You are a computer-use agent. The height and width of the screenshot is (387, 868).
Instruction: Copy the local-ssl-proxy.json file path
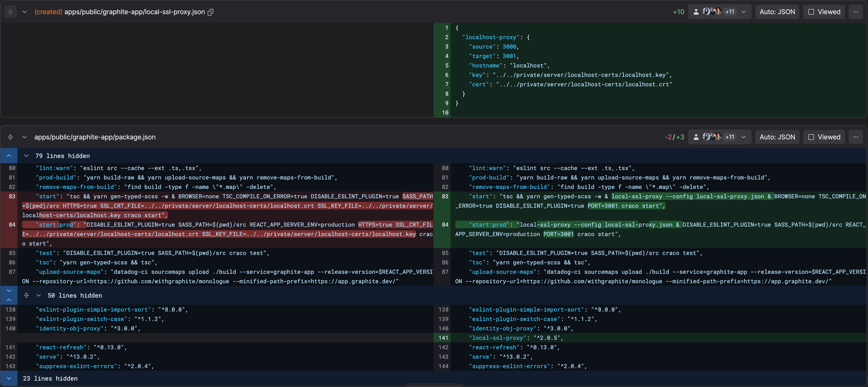pyautogui.click(x=210, y=12)
